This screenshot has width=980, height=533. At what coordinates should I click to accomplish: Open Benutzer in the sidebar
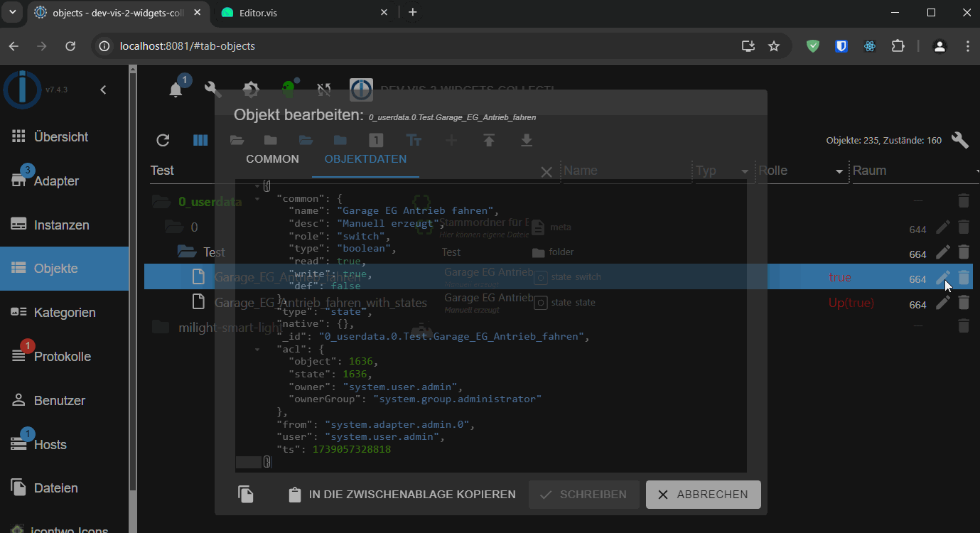[x=64, y=401]
